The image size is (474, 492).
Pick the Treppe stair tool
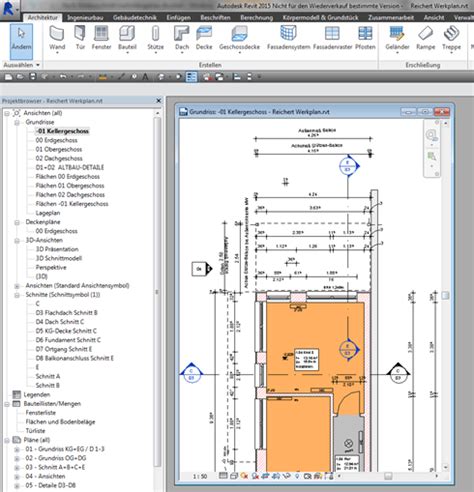451,39
